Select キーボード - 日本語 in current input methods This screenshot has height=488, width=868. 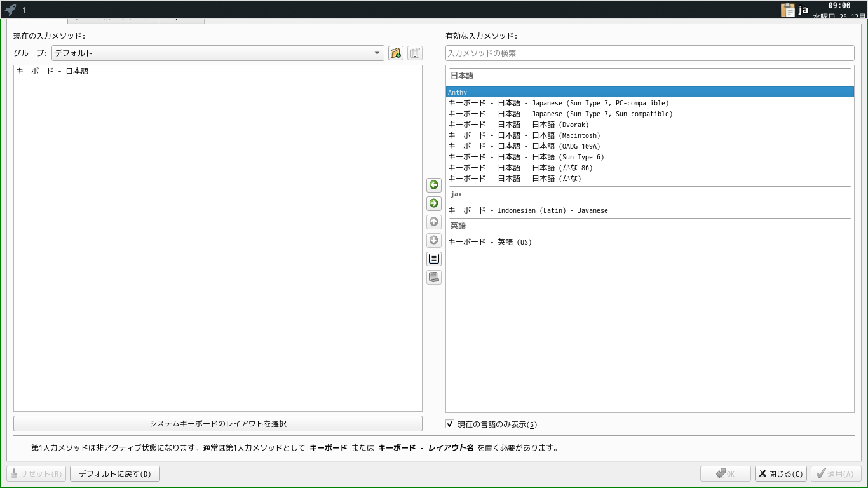click(x=218, y=71)
